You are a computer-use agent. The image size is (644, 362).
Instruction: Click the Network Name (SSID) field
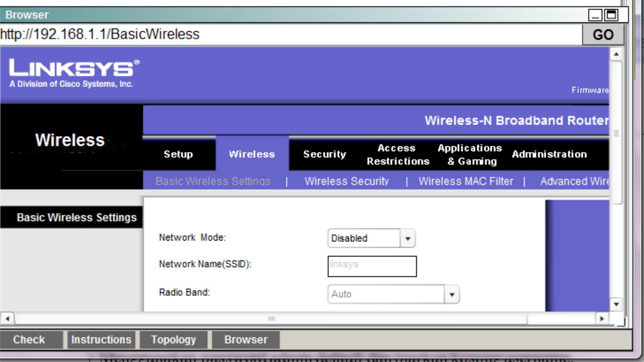point(372,266)
